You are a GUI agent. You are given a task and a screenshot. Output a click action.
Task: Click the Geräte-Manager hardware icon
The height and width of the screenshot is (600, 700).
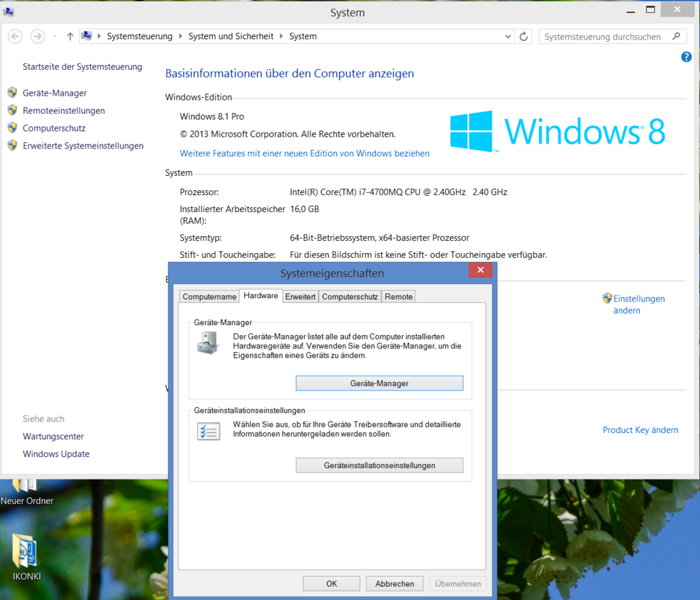208,343
